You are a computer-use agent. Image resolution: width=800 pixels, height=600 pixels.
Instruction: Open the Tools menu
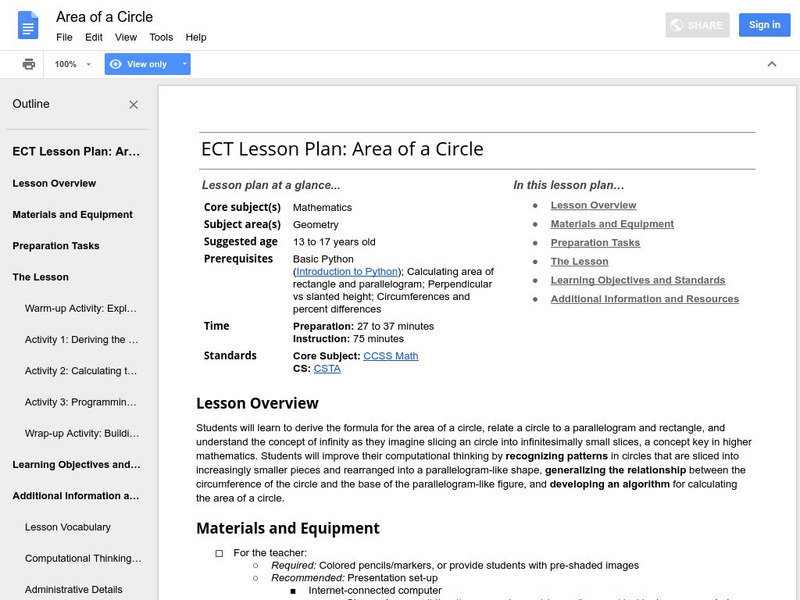[161, 37]
